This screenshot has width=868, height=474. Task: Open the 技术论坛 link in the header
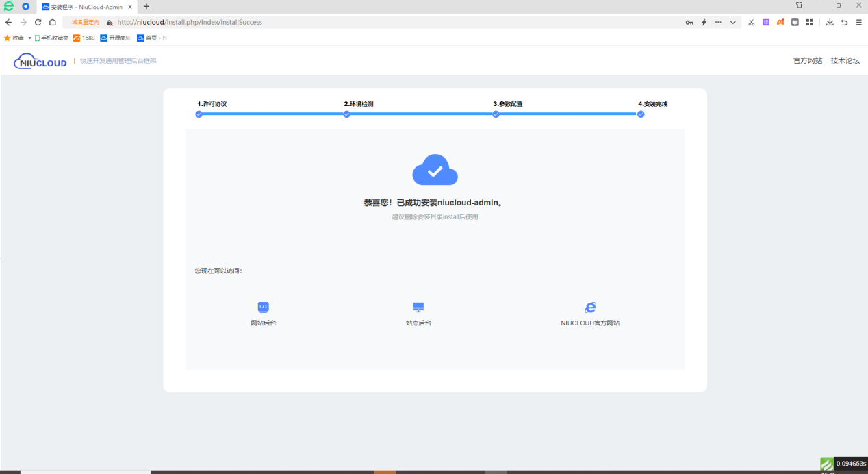845,61
